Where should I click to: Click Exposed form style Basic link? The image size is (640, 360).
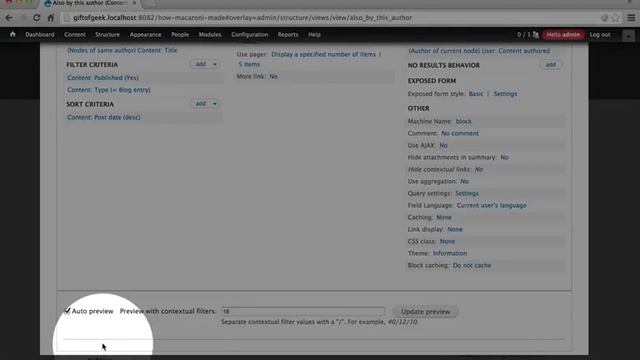click(476, 93)
